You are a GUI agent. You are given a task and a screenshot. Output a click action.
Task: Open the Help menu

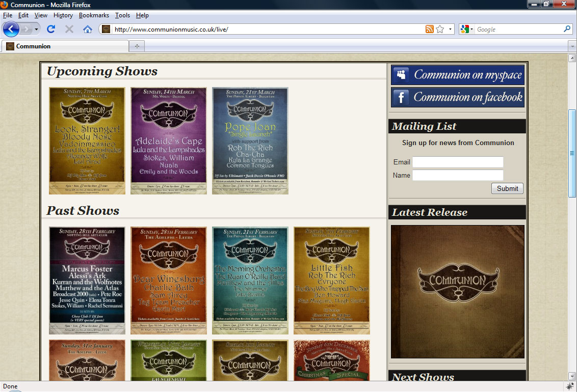(x=142, y=15)
